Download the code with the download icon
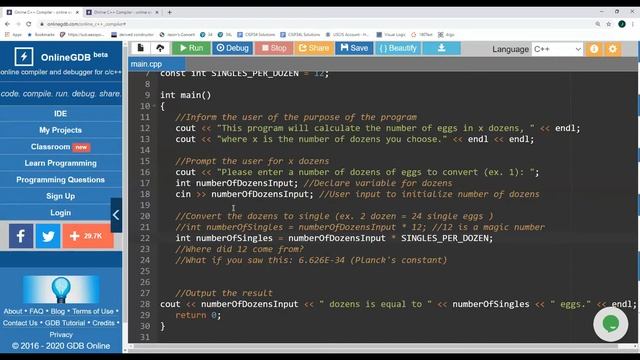Viewport: 640px width, 360px height. [x=442, y=48]
